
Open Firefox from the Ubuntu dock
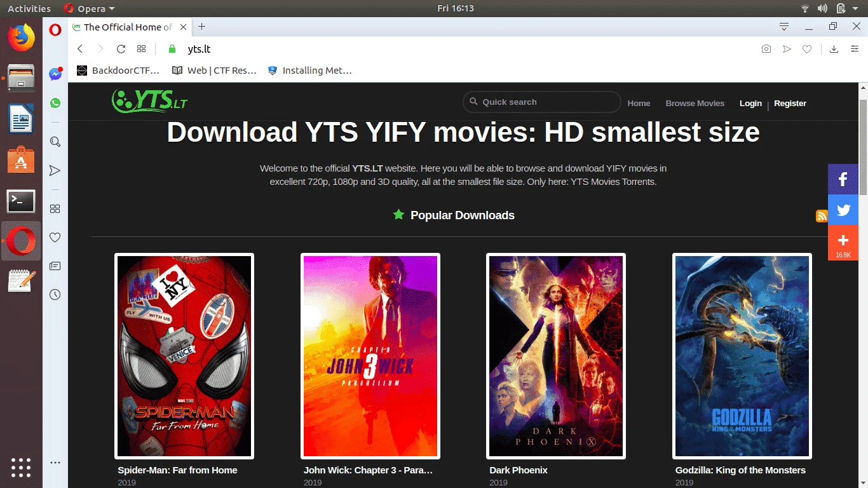21,38
